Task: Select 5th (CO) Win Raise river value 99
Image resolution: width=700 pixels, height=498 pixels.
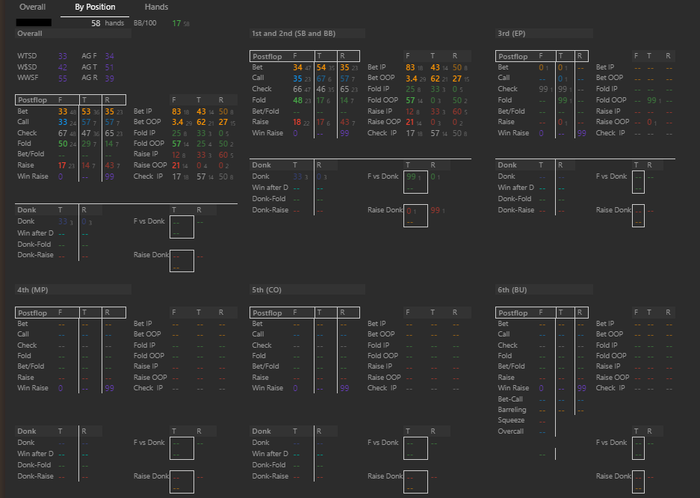Action: coord(344,388)
